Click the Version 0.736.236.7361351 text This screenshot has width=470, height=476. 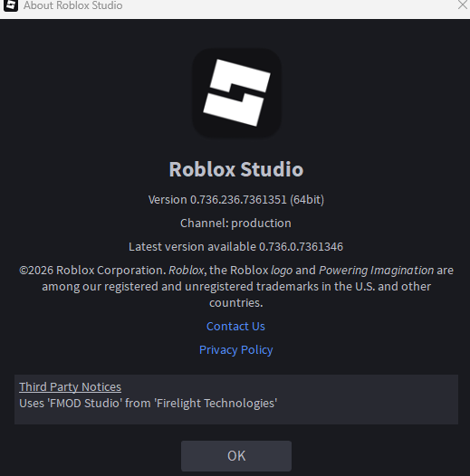pos(217,200)
